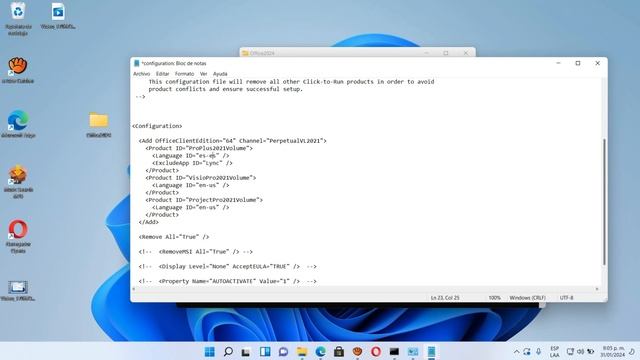Click the 'AUTOACTIVATE' property line
This screenshot has height=360, width=640.
(228, 281)
